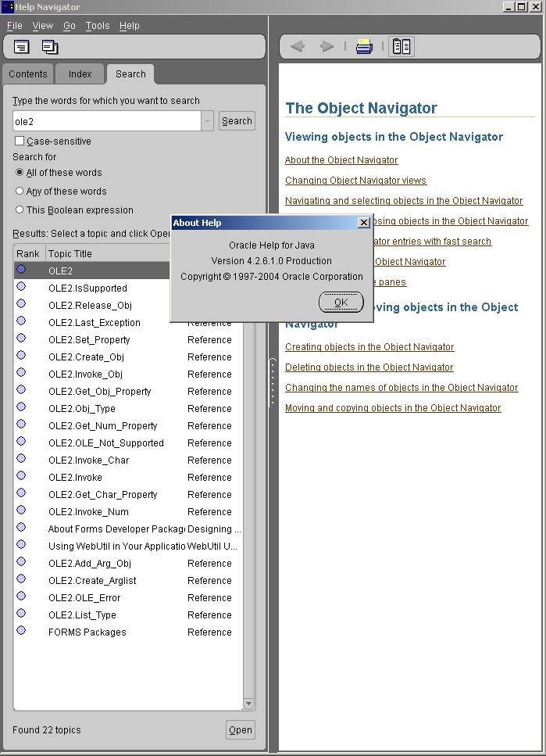Click OK in About Help dialog
The width and height of the screenshot is (546, 756).
click(341, 303)
